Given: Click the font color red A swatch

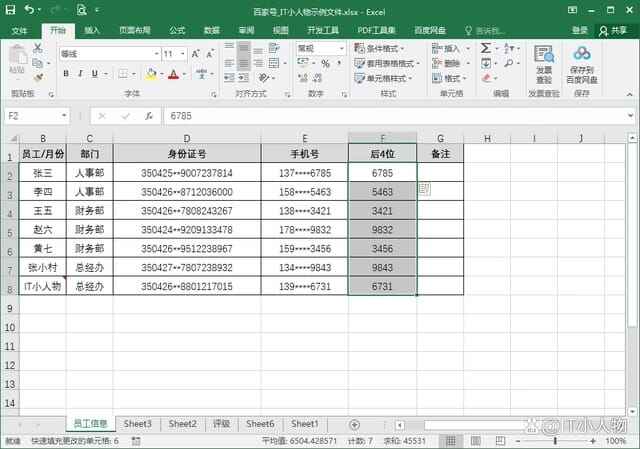Looking at the screenshot, I should (x=172, y=74).
